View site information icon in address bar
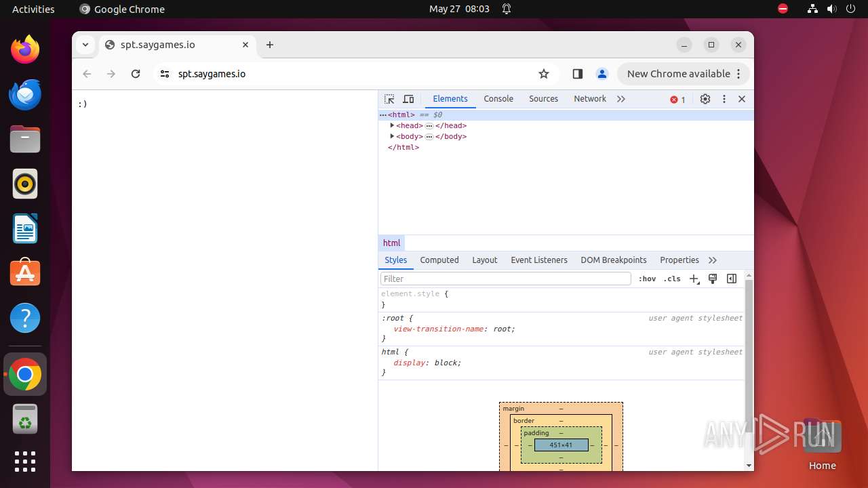Image resolution: width=868 pixels, height=488 pixels. (x=164, y=74)
